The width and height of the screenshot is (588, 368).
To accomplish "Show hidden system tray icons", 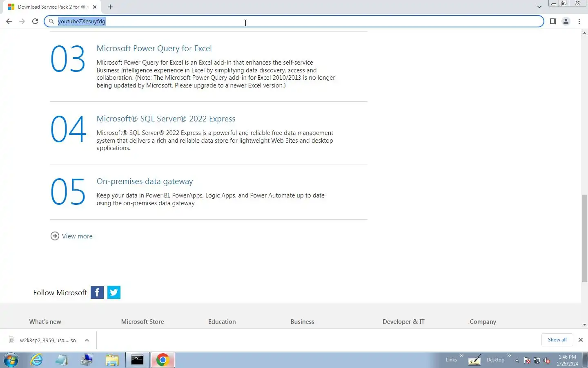I will point(517,360).
